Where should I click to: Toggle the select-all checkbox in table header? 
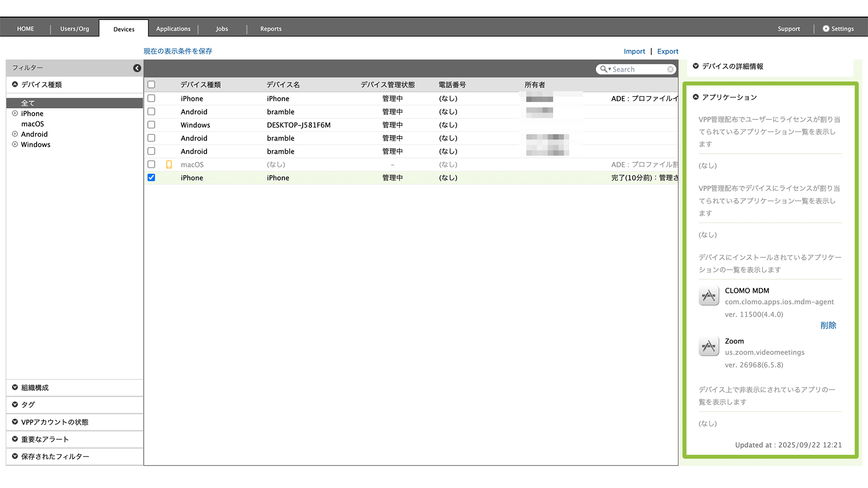point(151,85)
